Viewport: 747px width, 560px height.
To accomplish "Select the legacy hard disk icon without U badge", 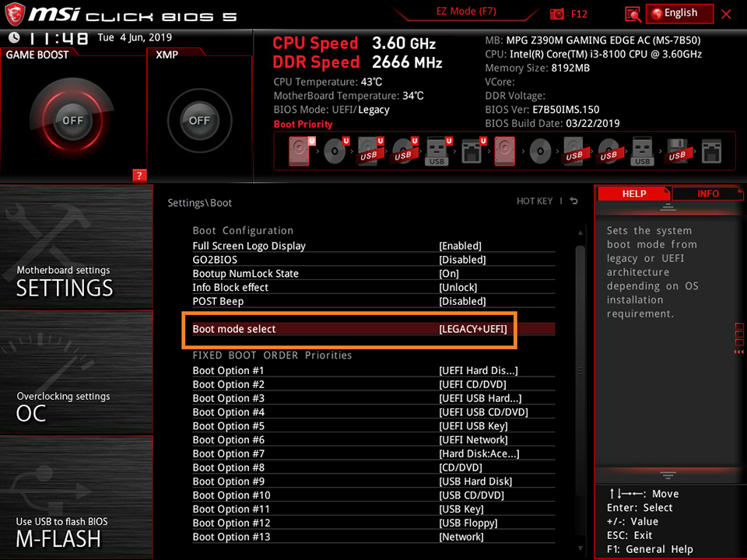I will tap(505, 152).
